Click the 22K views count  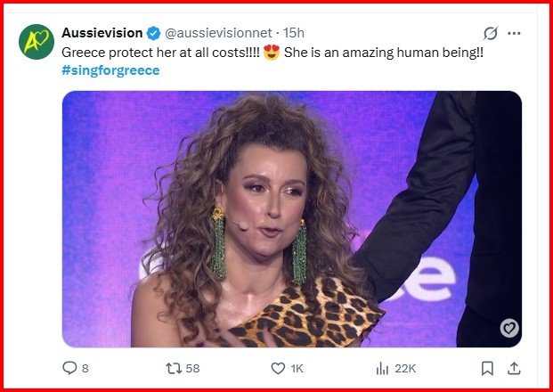coord(405,368)
